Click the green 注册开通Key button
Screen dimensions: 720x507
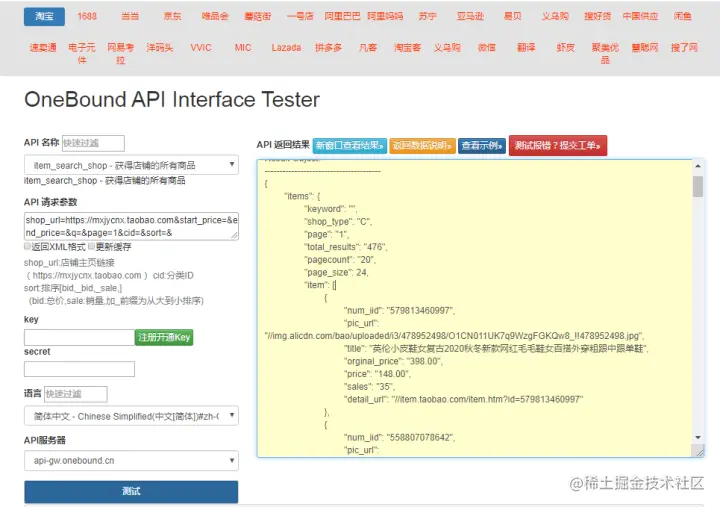[x=164, y=338]
